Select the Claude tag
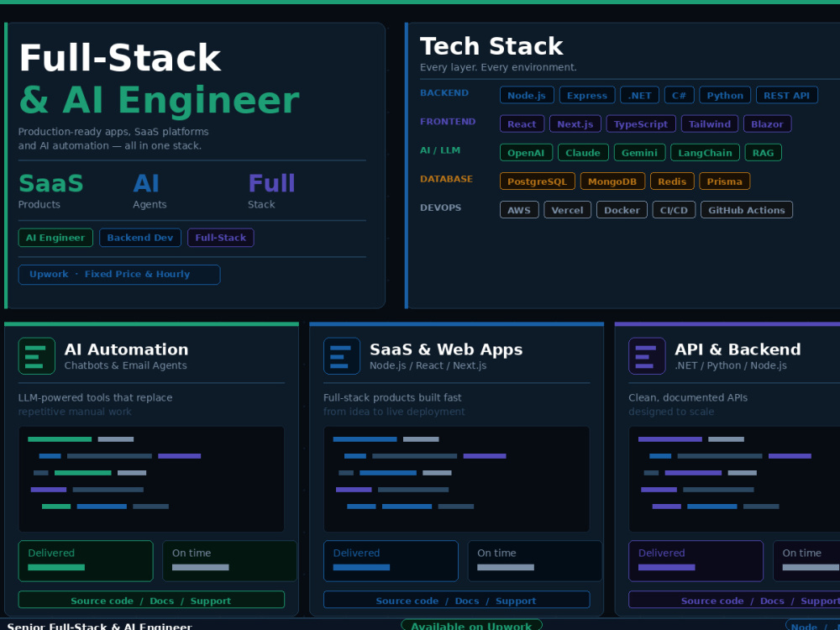Viewport: 840px width, 630px height. pyautogui.click(x=583, y=153)
